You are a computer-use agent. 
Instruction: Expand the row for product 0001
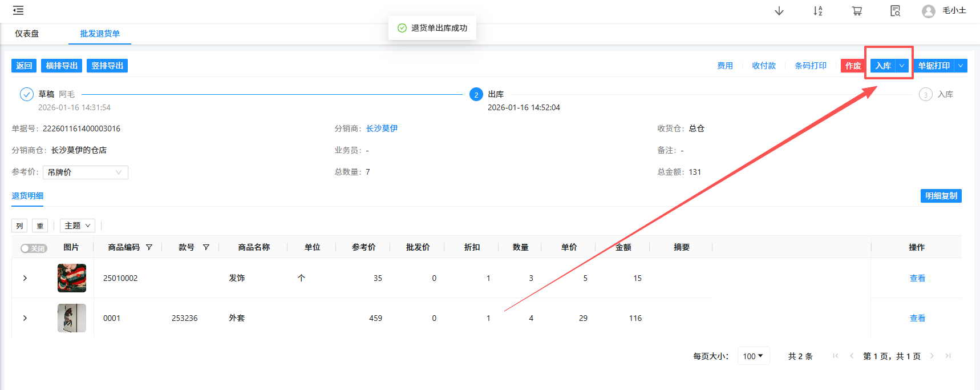click(25, 318)
